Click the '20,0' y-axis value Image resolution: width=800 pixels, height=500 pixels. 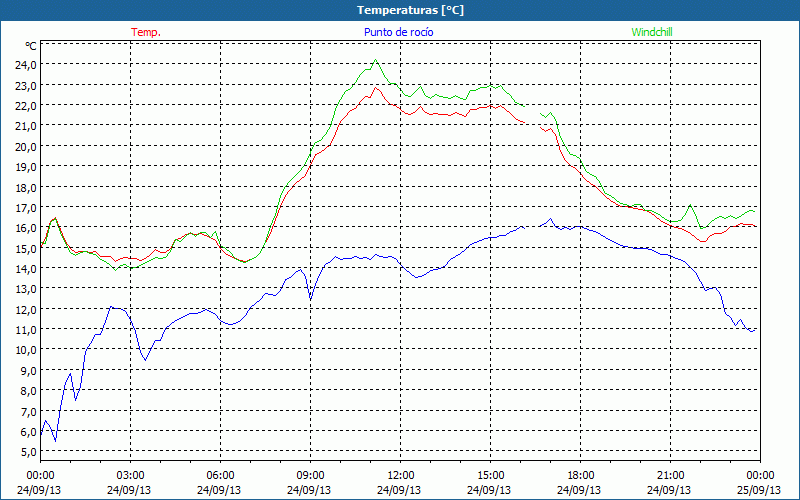[27, 146]
